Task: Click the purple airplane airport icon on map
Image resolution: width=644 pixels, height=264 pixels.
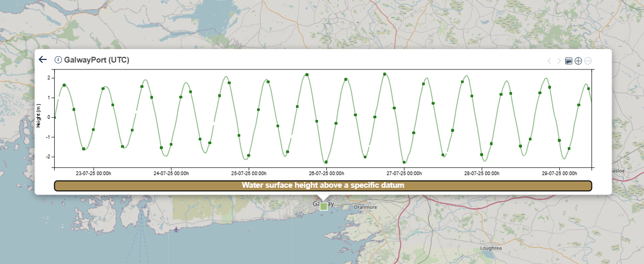Action: pos(176,229)
